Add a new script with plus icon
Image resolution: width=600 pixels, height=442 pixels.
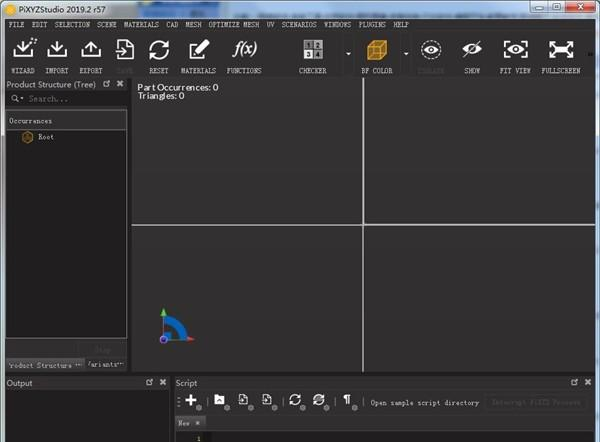pyautogui.click(x=191, y=400)
